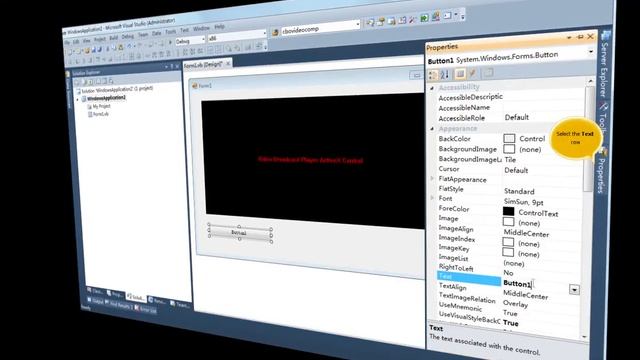Open top-right toolbar overflow options arrow
The height and width of the screenshot is (360, 640).
tap(462, 16)
